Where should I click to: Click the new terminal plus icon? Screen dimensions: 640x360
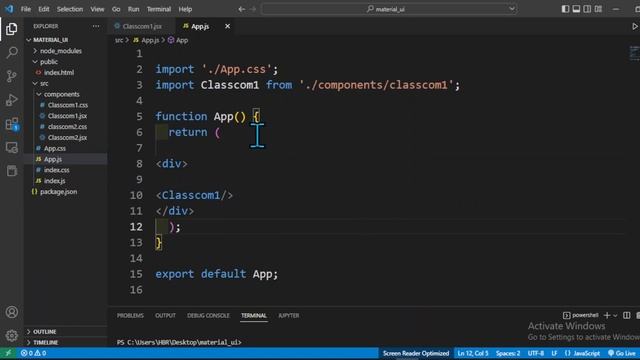point(607,316)
